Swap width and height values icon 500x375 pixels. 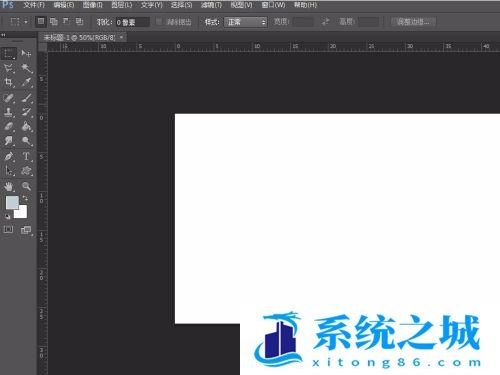point(325,22)
